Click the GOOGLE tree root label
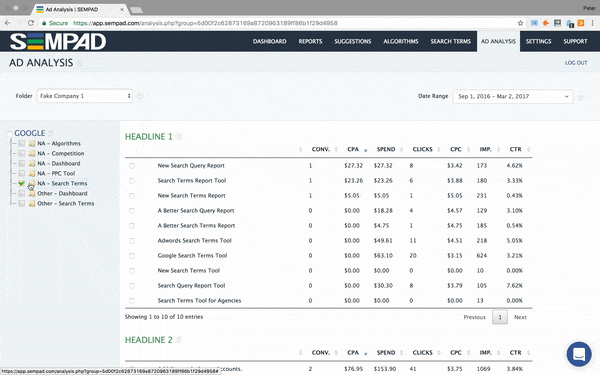 (29, 133)
